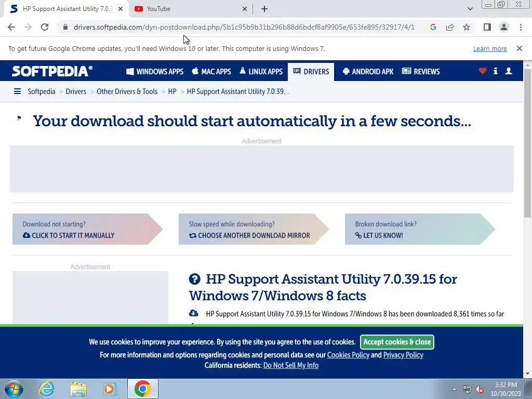The image size is (532, 399).
Task: Click the URL address bar
Action: (244, 27)
